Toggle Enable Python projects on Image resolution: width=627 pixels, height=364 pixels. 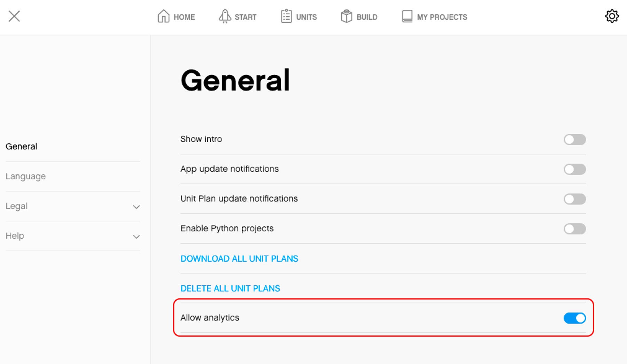574,229
